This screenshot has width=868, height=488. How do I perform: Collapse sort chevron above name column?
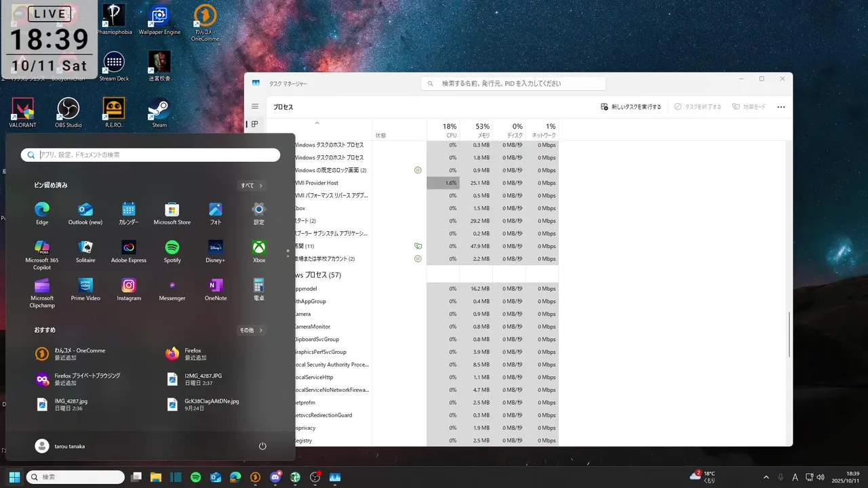(317, 123)
